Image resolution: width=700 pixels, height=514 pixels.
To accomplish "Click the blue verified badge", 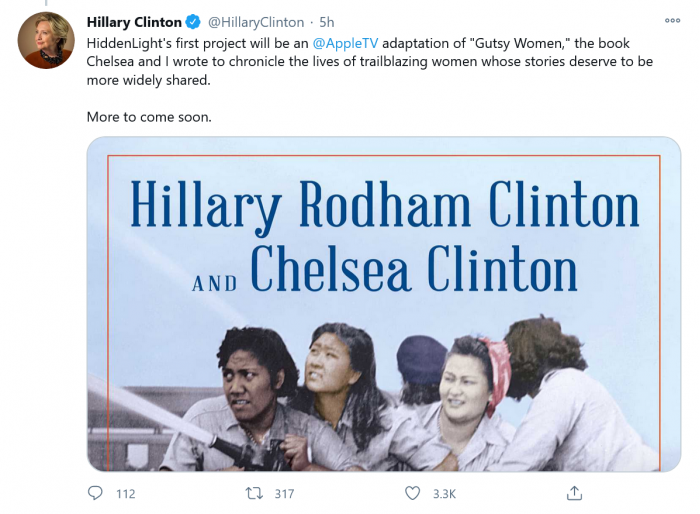I will (194, 22).
